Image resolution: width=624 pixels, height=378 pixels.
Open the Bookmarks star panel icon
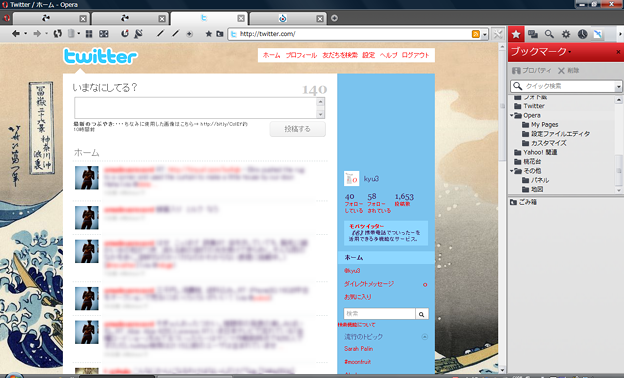click(516, 34)
